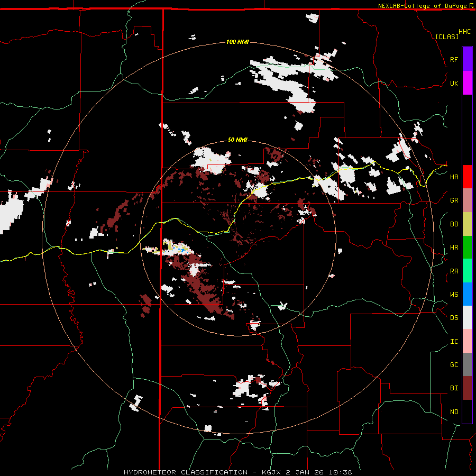Click the 'RA' legend label
Viewport: 476px width, 476px height.
pyautogui.click(x=454, y=271)
